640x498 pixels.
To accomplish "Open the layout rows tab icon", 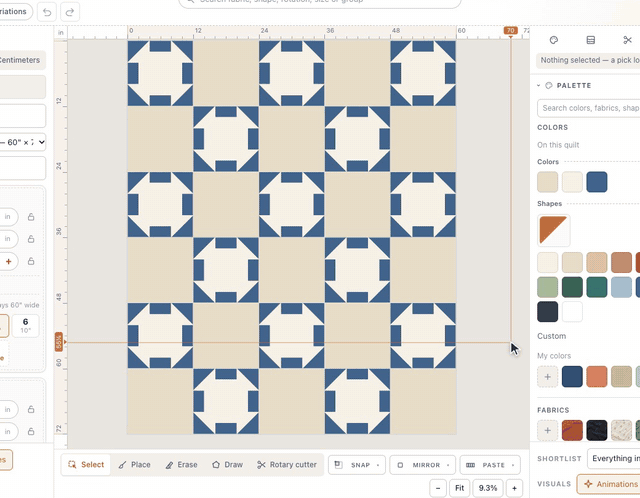I will click(x=590, y=40).
